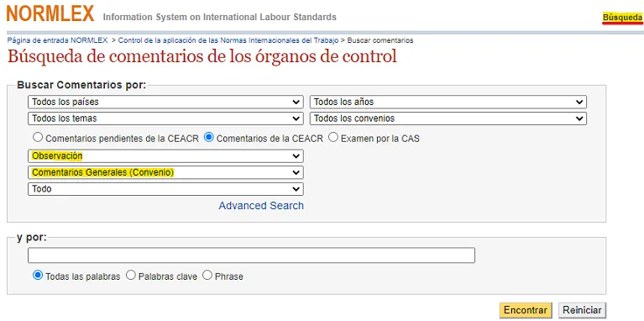Open the Comentarios Generales (Convenio) dropdown
Image resolution: width=644 pixels, height=321 pixels.
165,172
